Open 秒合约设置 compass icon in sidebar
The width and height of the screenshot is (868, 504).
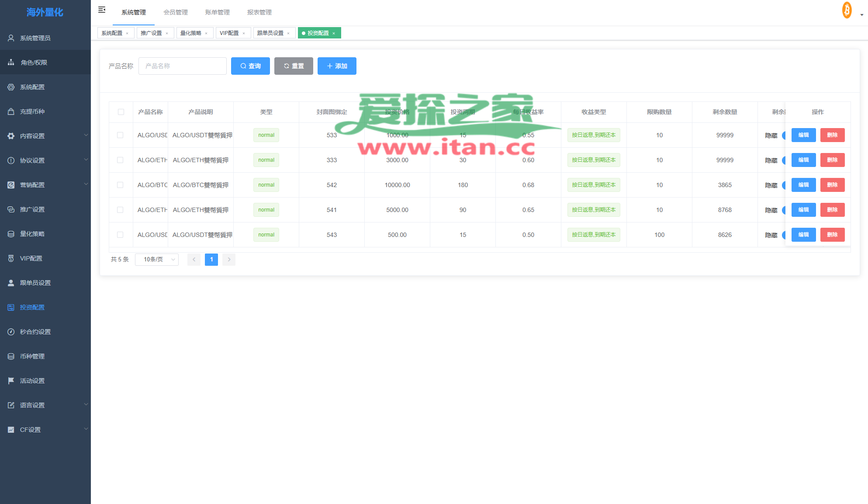click(x=11, y=332)
